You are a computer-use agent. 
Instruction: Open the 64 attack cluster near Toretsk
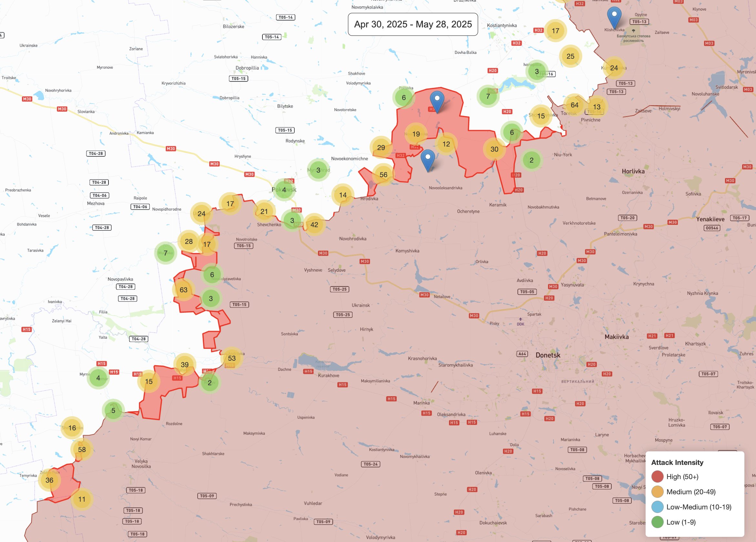[x=574, y=105]
